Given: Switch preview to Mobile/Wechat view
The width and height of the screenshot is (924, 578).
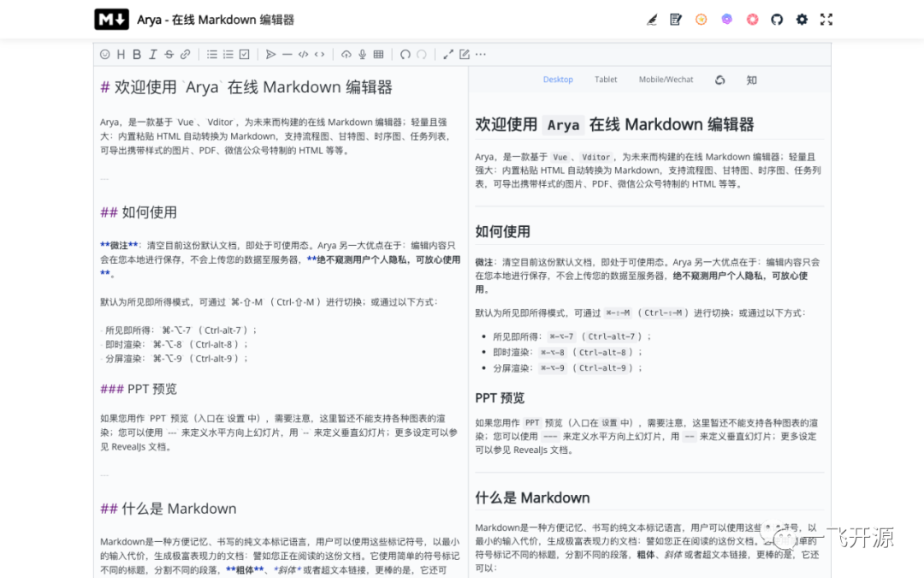Looking at the screenshot, I should [666, 80].
